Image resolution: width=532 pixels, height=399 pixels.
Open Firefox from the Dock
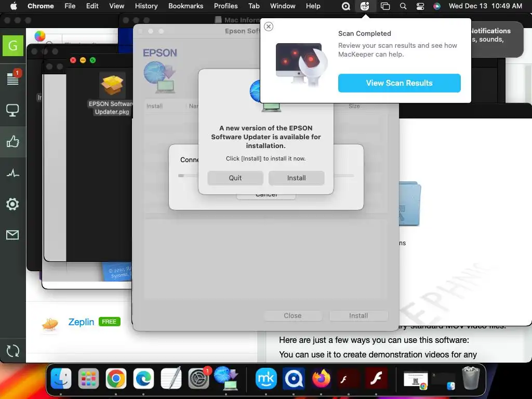coord(321,378)
